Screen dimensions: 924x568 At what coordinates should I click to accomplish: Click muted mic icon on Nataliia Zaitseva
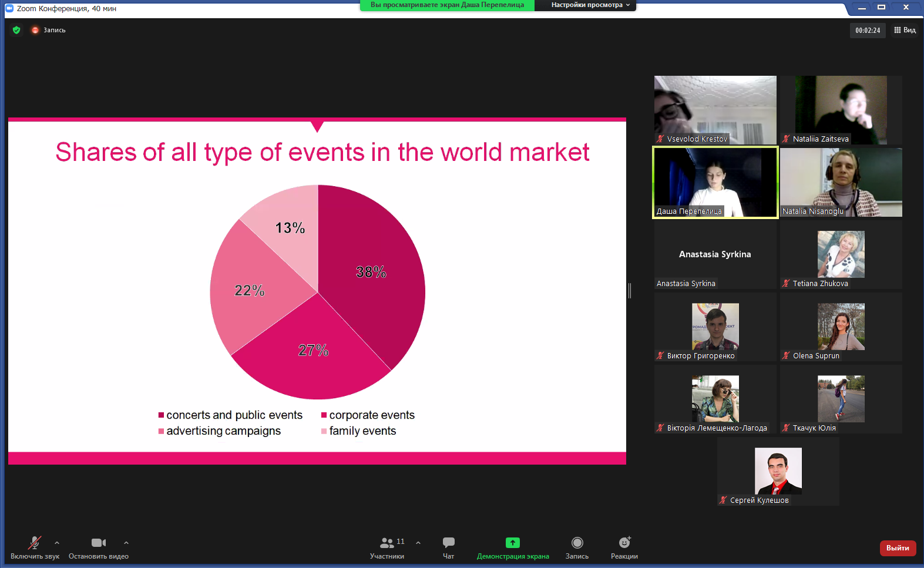[786, 139]
